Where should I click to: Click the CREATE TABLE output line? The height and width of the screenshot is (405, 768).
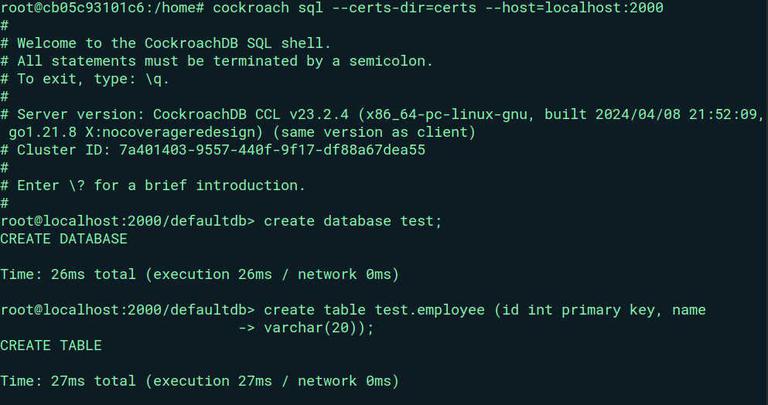tap(51, 346)
